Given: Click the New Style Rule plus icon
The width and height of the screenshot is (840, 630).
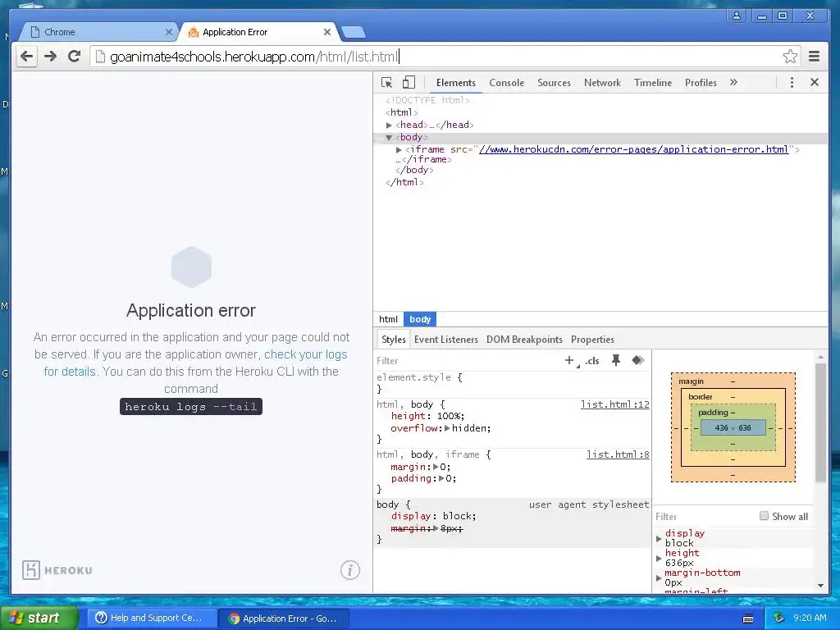Looking at the screenshot, I should coord(569,361).
